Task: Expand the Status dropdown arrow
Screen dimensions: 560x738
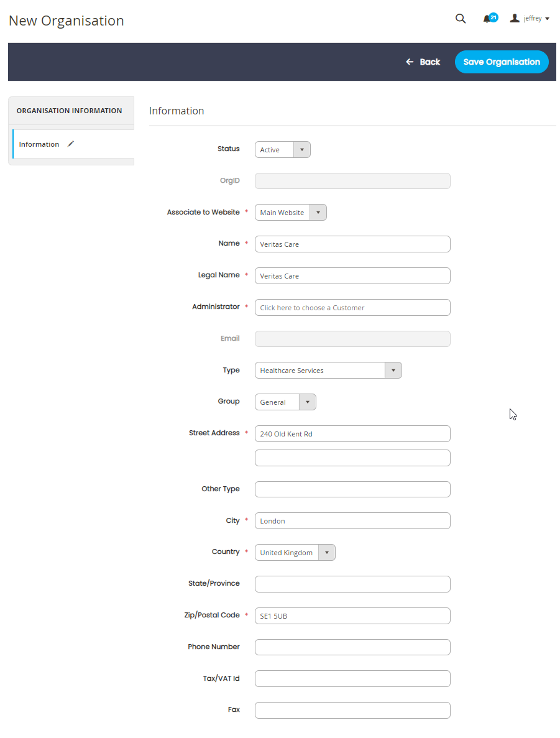Action: coord(302,150)
